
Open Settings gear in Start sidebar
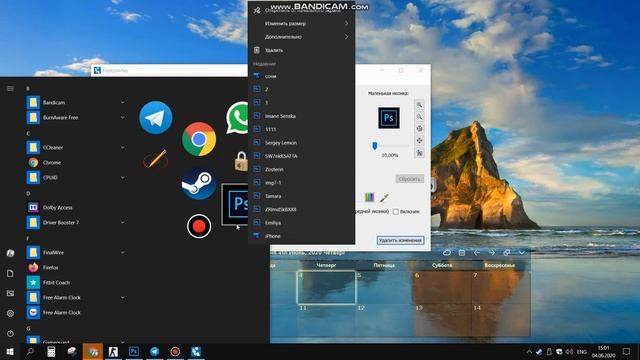point(10,313)
